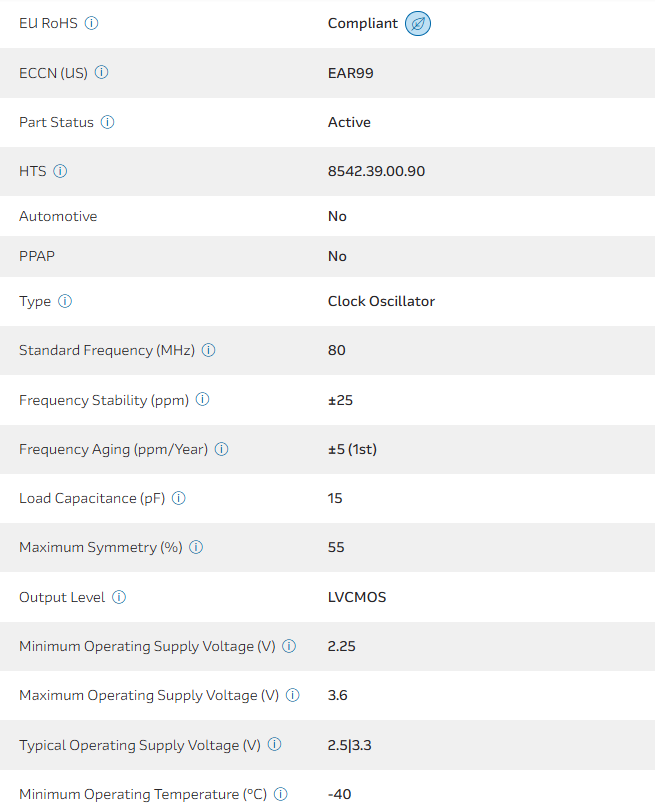Click the Maximum Symmetry (%) info icon

pos(196,547)
